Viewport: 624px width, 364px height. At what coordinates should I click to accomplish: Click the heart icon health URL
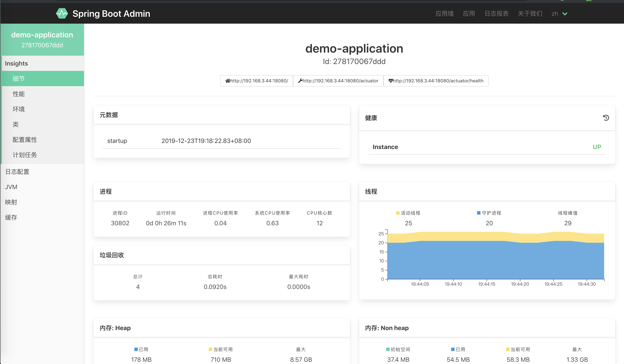click(436, 81)
